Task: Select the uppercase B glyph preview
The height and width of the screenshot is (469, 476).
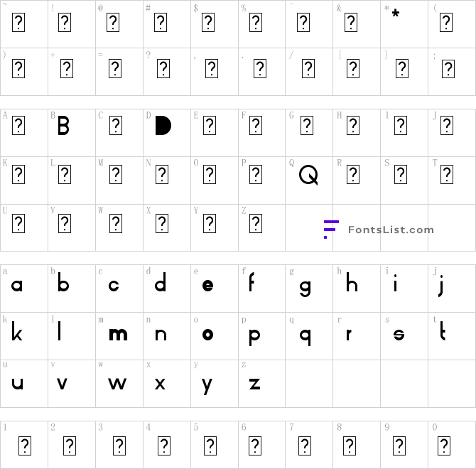Action: [x=63, y=126]
